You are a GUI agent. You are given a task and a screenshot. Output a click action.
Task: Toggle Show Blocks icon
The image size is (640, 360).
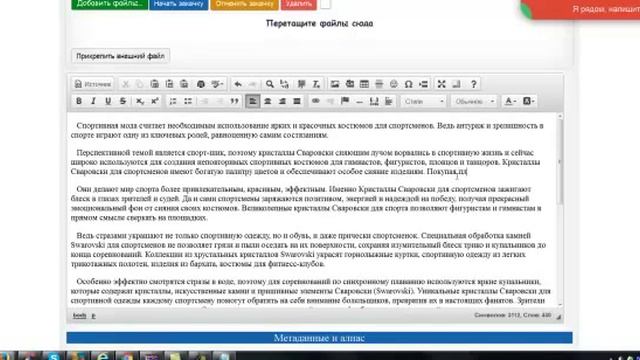(456, 84)
